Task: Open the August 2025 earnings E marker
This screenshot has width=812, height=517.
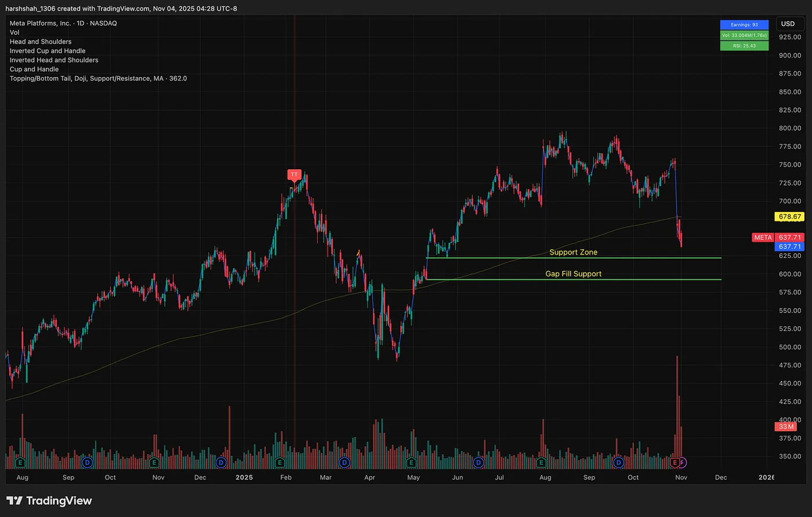Action: (x=541, y=463)
